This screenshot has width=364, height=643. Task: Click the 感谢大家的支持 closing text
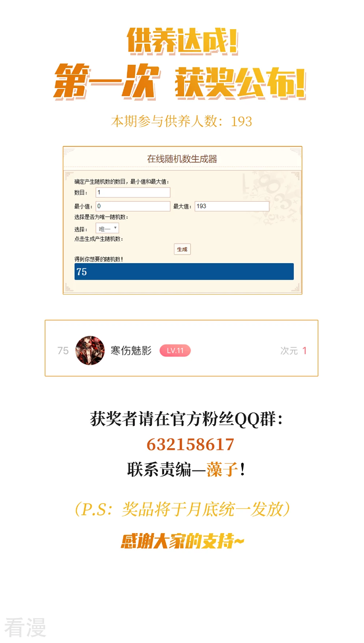click(182, 541)
